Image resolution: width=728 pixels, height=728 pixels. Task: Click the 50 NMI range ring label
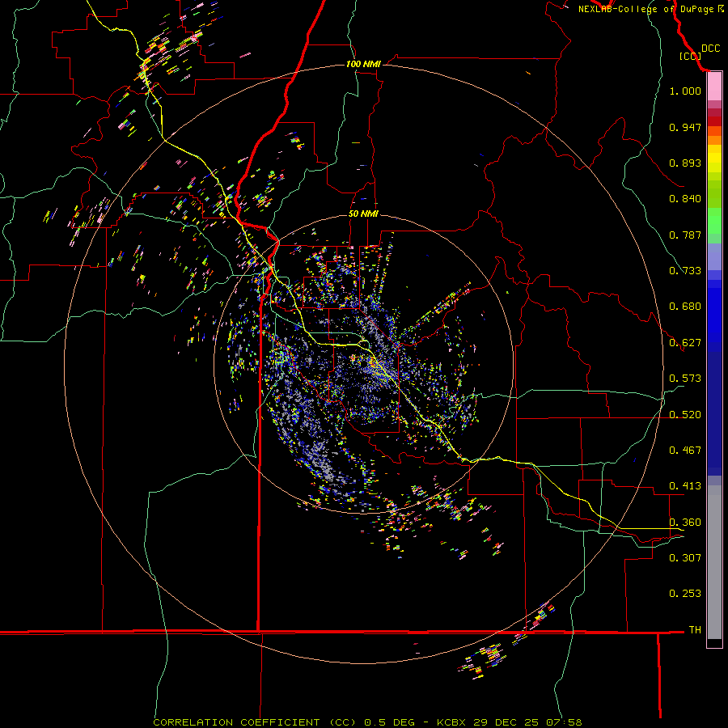(x=363, y=214)
